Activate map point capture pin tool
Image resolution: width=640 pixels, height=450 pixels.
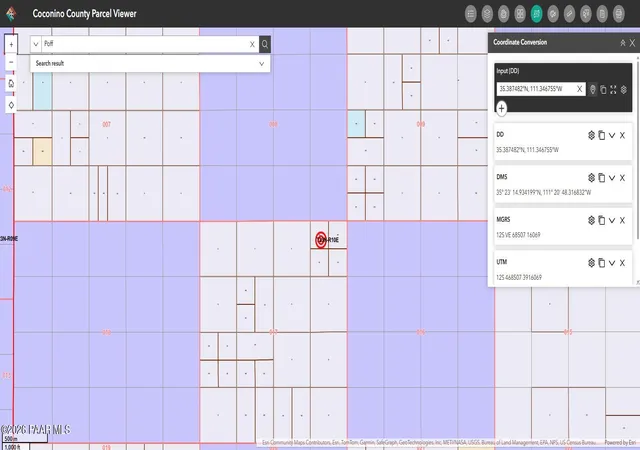point(593,89)
